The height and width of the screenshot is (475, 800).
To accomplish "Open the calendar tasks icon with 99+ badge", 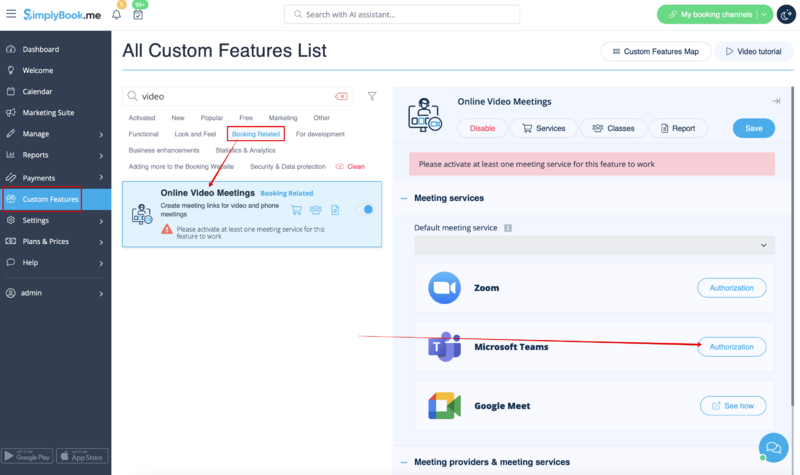I will coord(138,14).
